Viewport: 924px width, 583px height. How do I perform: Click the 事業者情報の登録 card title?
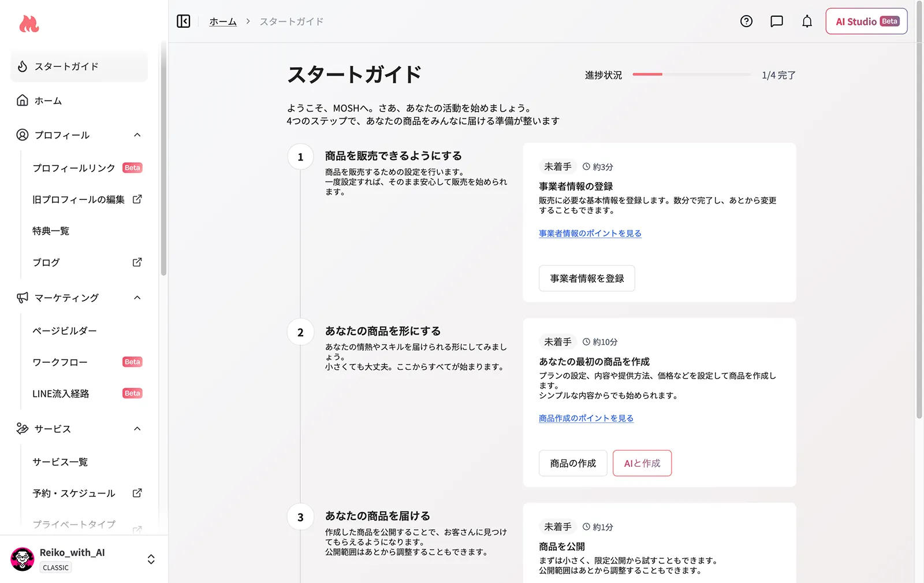[576, 187]
